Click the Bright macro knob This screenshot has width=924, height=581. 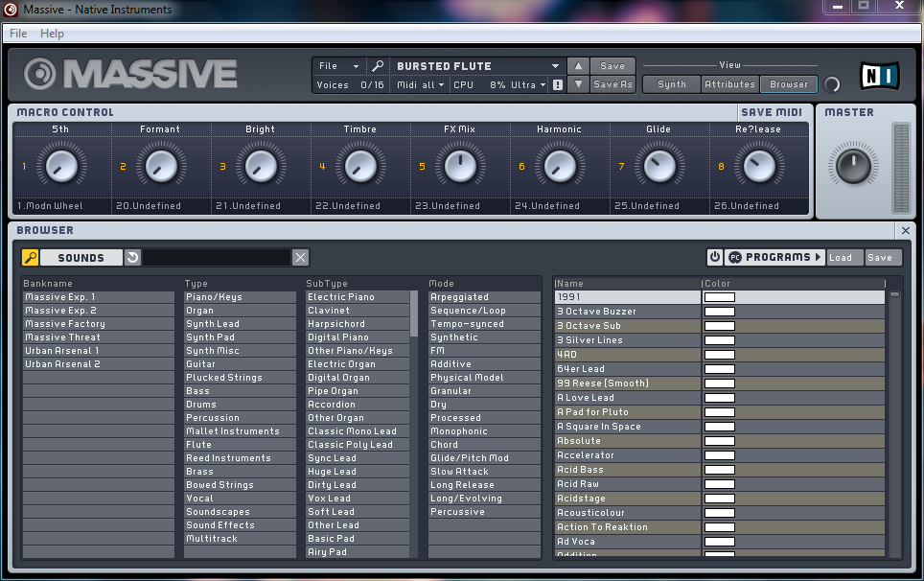pos(261,167)
